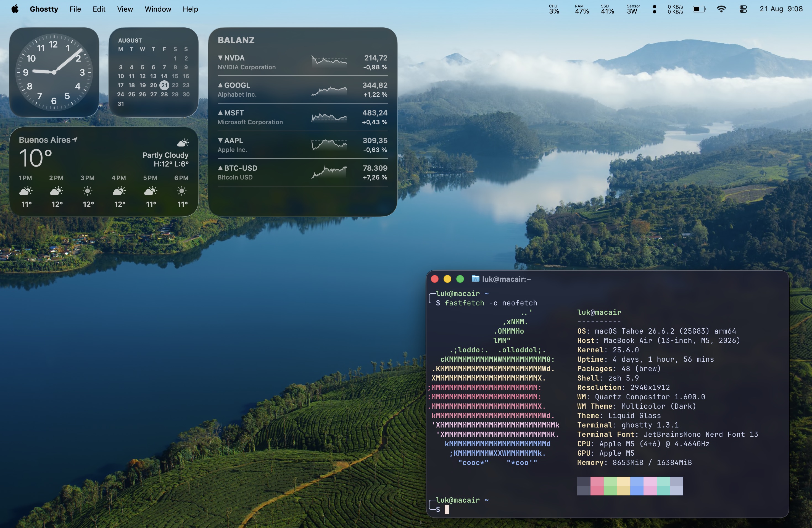Click the Terminal: ghostty 1.3.1 line
The width and height of the screenshot is (812, 528).
[628, 425]
